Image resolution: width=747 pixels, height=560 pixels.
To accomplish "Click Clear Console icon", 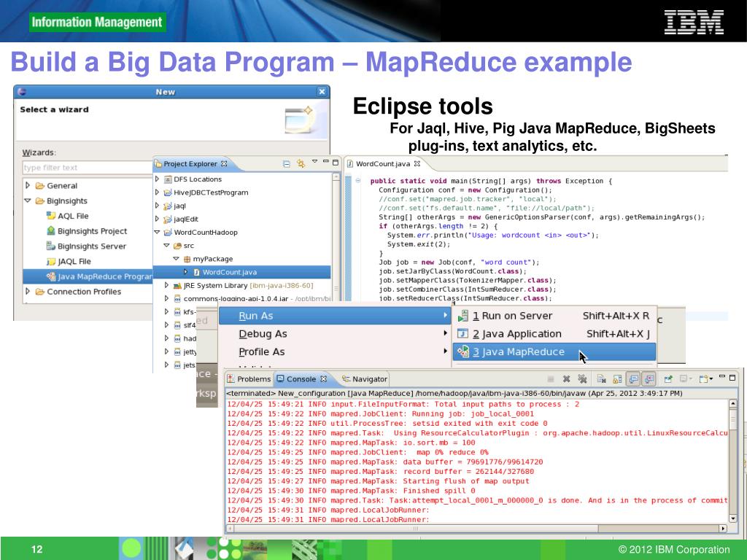I will (x=602, y=379).
